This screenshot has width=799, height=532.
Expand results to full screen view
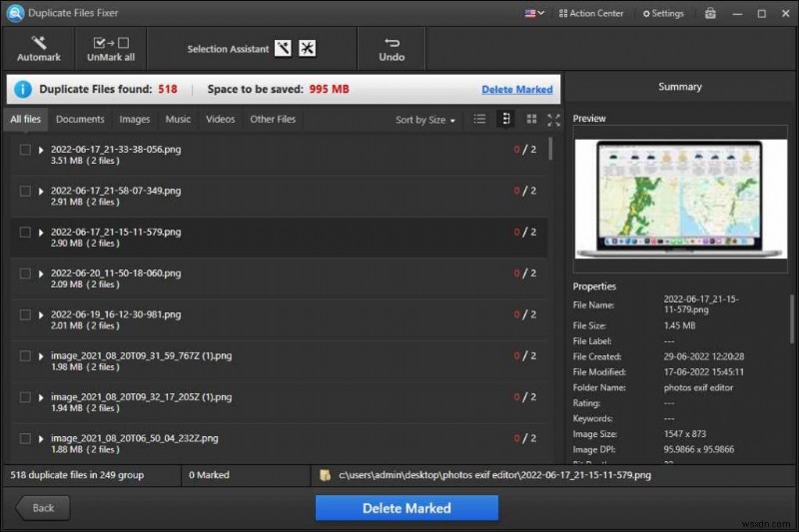(554, 120)
